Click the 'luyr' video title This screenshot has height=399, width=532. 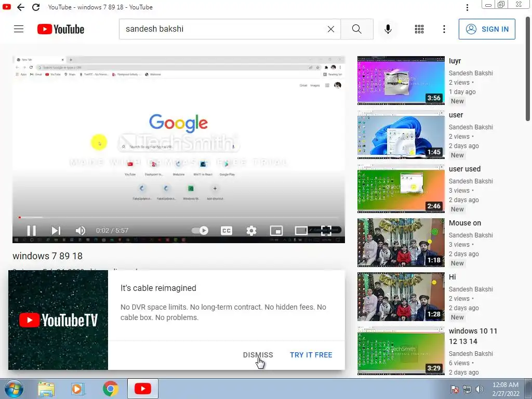(x=455, y=61)
